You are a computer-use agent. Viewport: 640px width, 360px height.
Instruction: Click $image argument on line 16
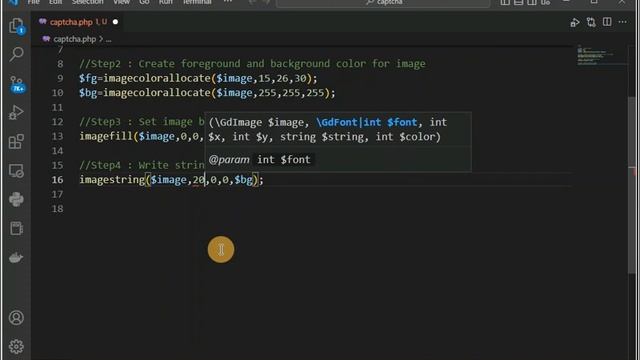(169, 180)
